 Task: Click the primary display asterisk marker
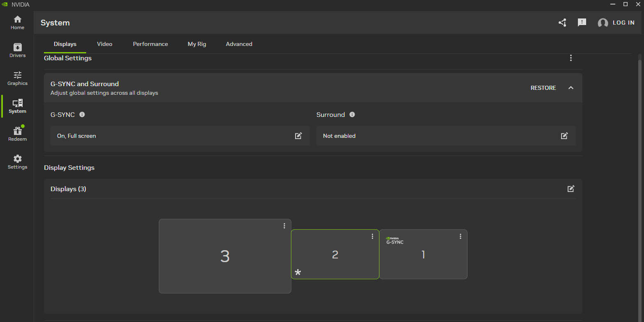298,272
